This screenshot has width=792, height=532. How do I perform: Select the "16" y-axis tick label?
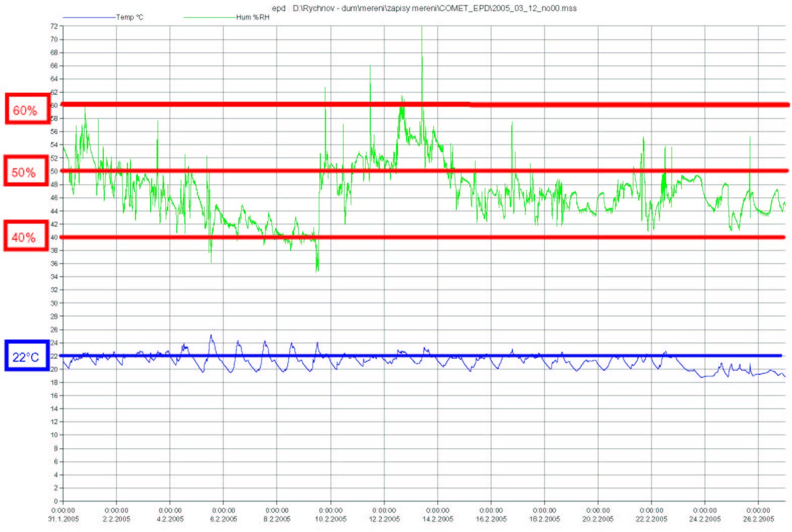(x=54, y=395)
